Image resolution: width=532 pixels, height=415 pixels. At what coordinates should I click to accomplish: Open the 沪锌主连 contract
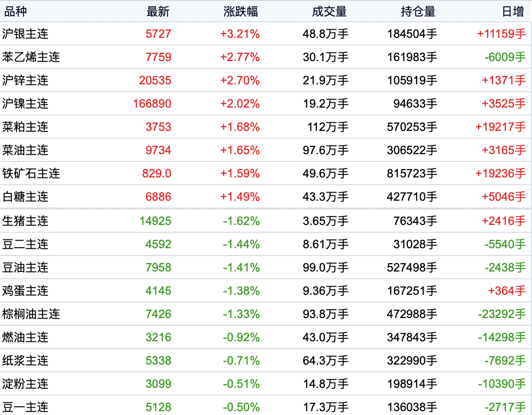(26, 80)
